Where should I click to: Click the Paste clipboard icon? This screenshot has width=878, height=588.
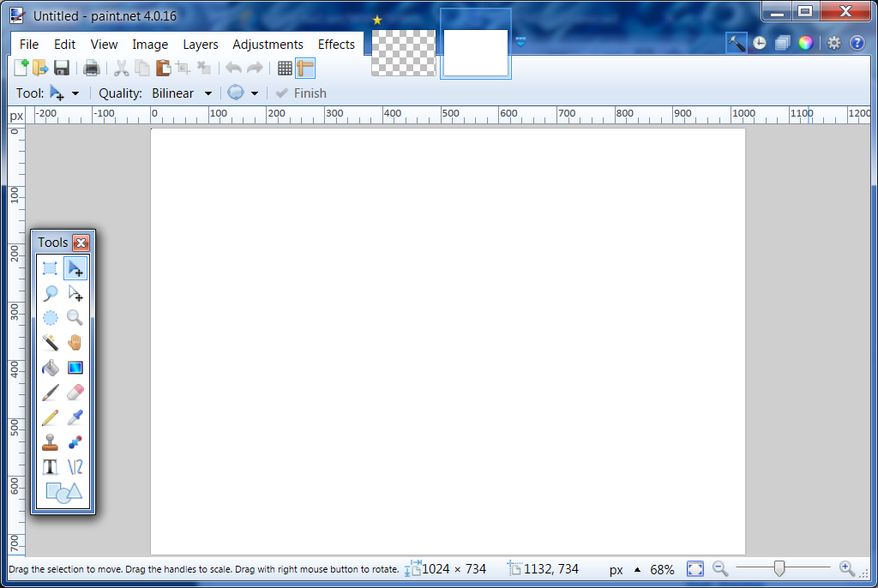(x=163, y=68)
